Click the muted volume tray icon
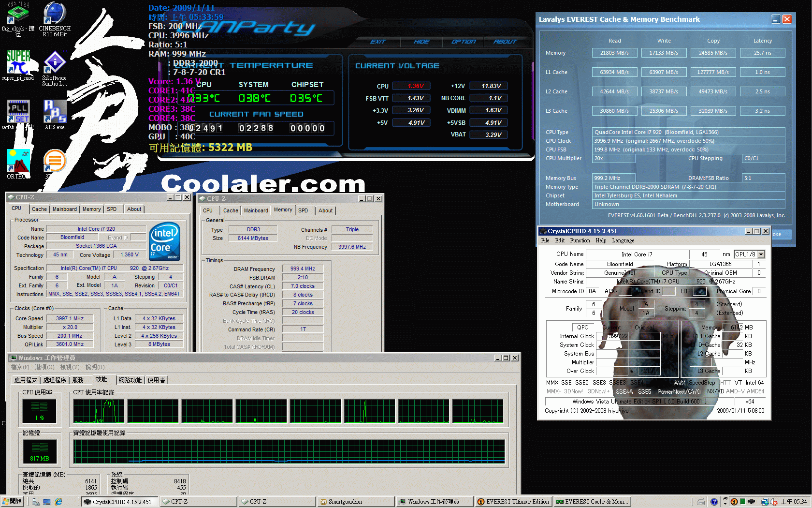 coord(773,502)
